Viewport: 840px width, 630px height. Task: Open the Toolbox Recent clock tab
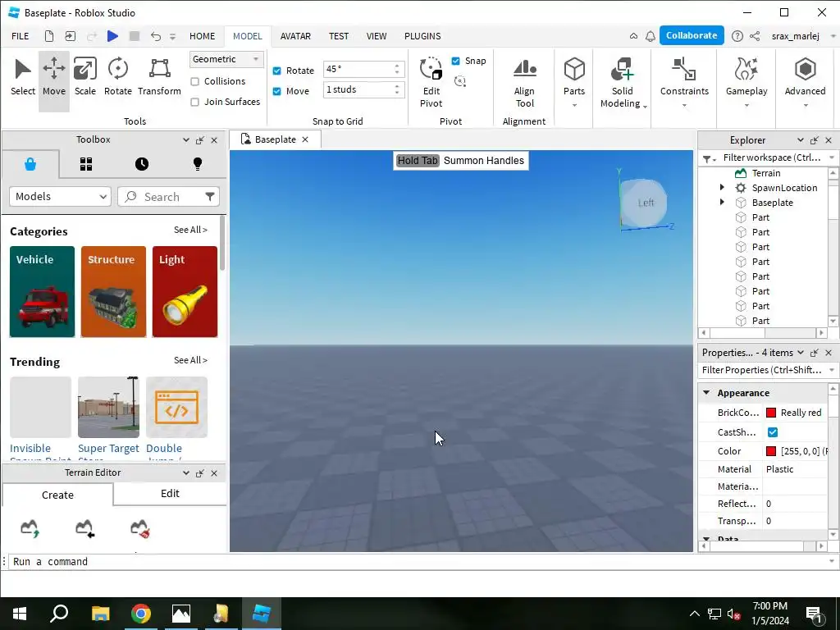pyautogui.click(x=142, y=164)
